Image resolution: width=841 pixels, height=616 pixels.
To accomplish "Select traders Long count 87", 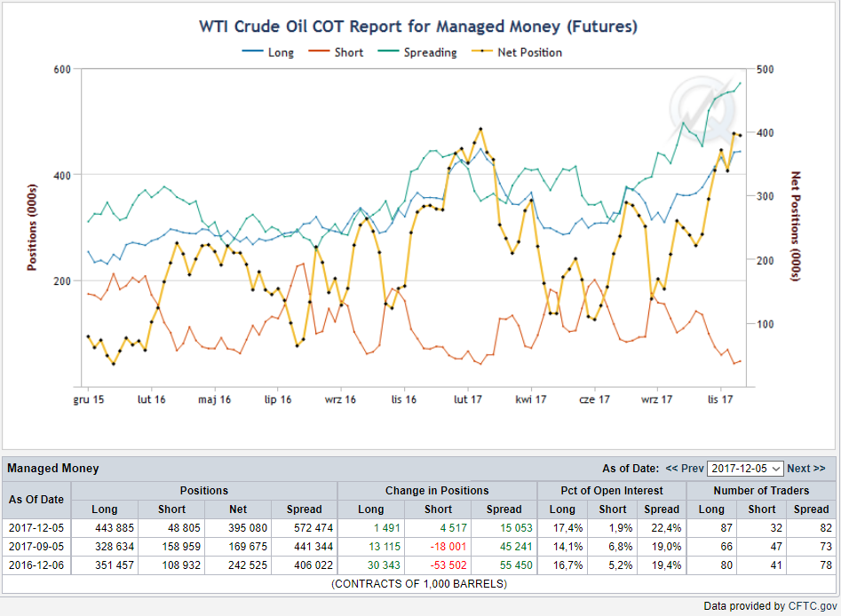I will 726,528.
